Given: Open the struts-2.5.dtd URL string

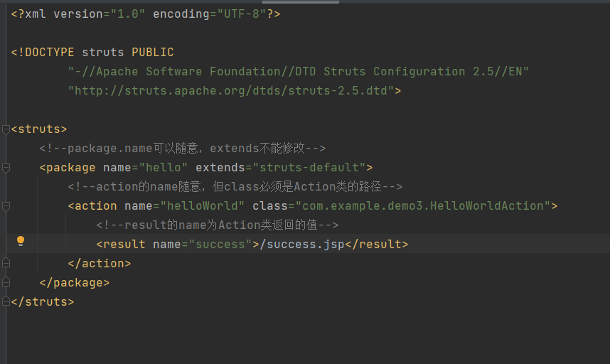Looking at the screenshot, I should coord(231,90).
